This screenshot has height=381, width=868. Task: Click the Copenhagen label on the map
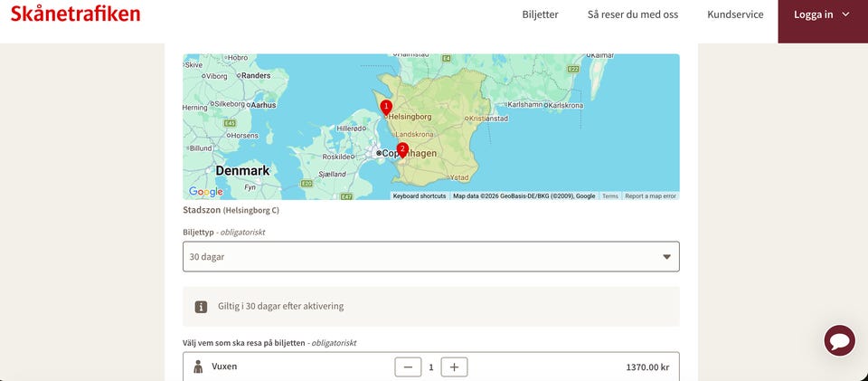click(x=410, y=154)
